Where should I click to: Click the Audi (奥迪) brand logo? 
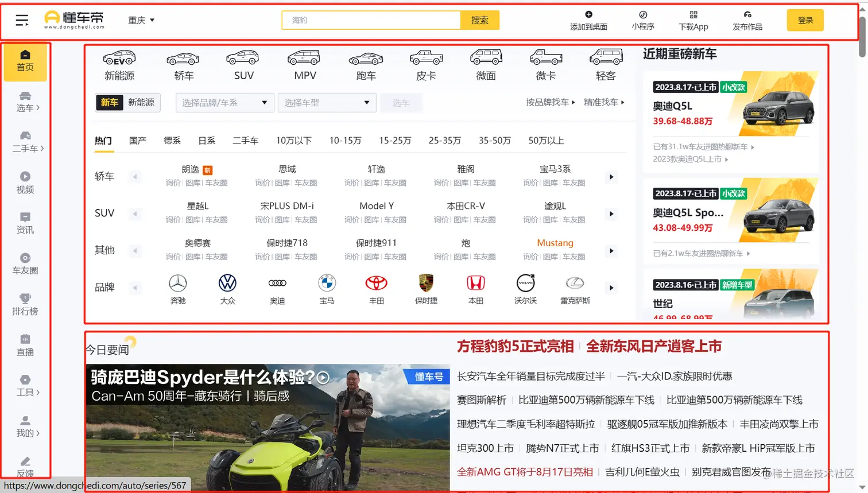point(277,283)
